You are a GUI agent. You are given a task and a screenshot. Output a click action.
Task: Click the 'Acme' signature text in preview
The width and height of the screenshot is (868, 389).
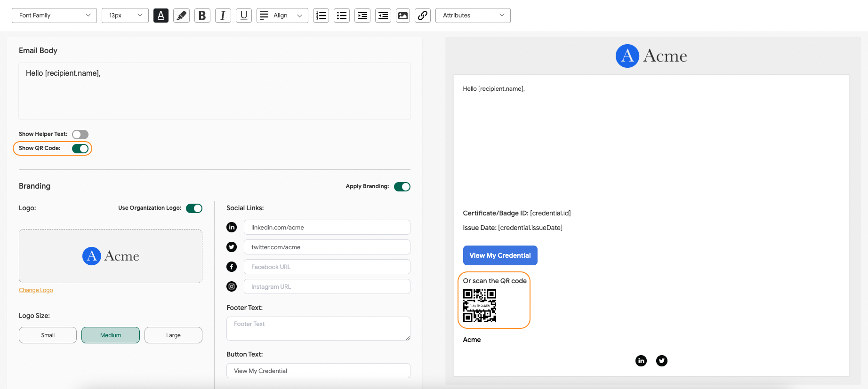pos(472,340)
